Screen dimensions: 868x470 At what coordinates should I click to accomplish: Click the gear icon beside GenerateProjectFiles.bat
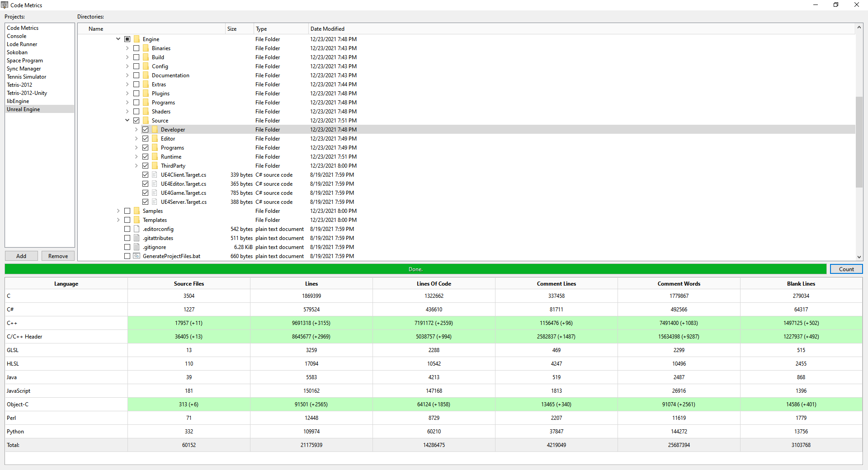pyautogui.click(x=136, y=256)
